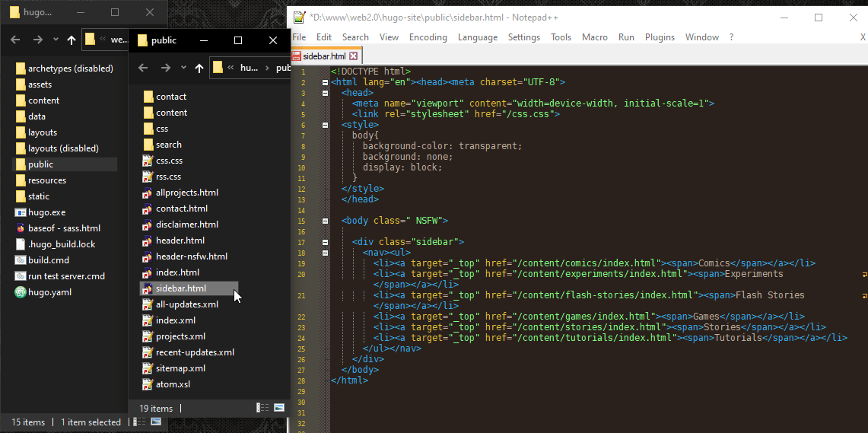
Task: Switch the public window to large icons view
Action: (279, 408)
